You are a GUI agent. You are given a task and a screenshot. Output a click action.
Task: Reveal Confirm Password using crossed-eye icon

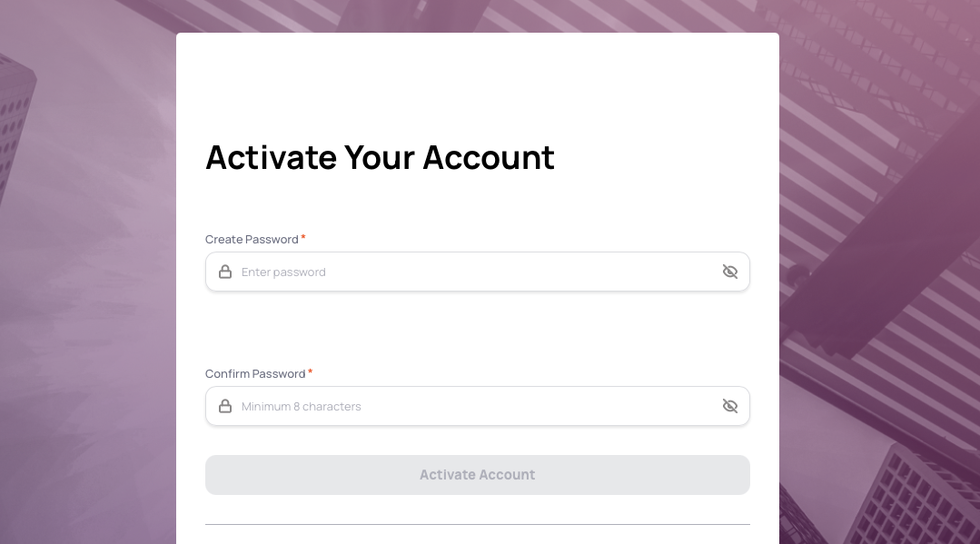[729, 406]
